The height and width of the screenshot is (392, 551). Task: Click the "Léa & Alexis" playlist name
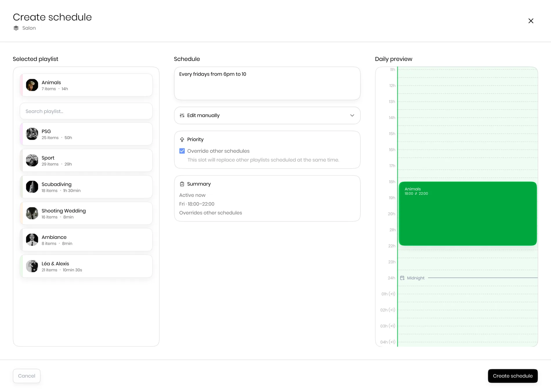point(55,264)
